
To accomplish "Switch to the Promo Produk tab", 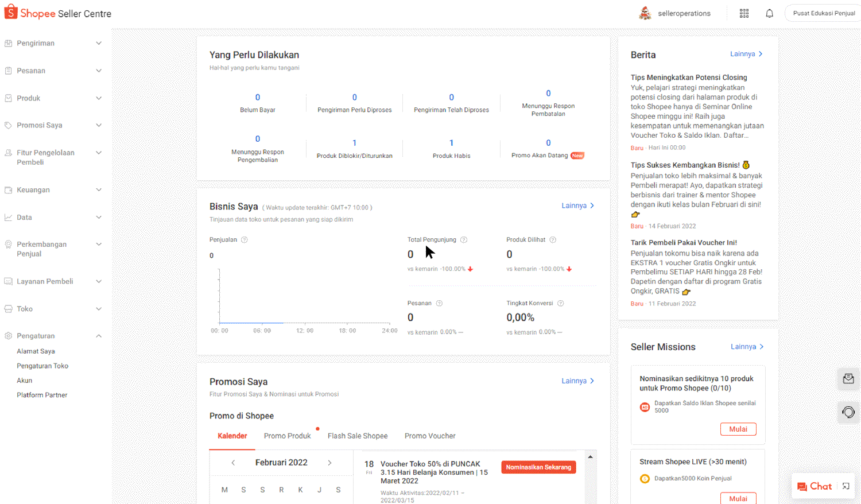I will (x=287, y=436).
